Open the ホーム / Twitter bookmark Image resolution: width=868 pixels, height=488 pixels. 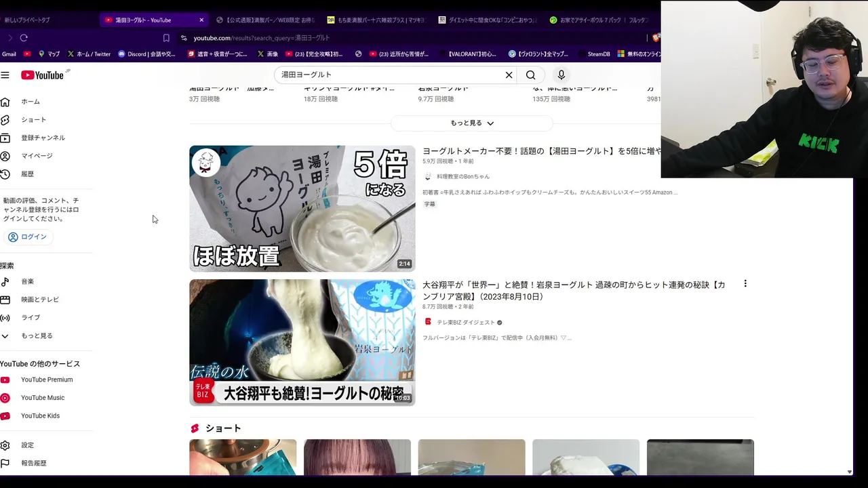pyautogui.click(x=89, y=54)
